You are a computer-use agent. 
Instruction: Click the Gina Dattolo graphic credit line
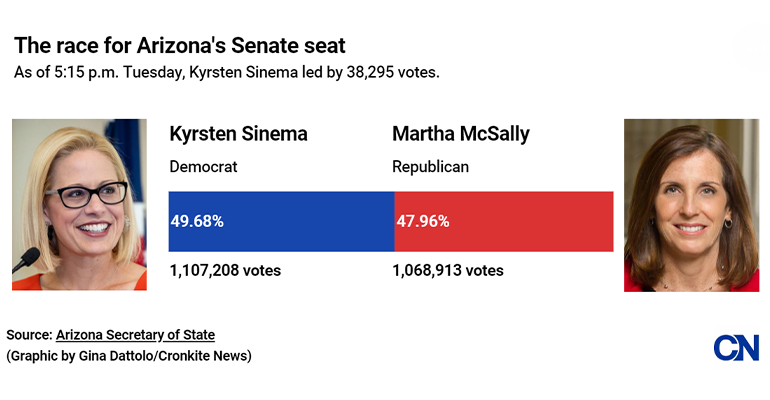[x=129, y=356]
